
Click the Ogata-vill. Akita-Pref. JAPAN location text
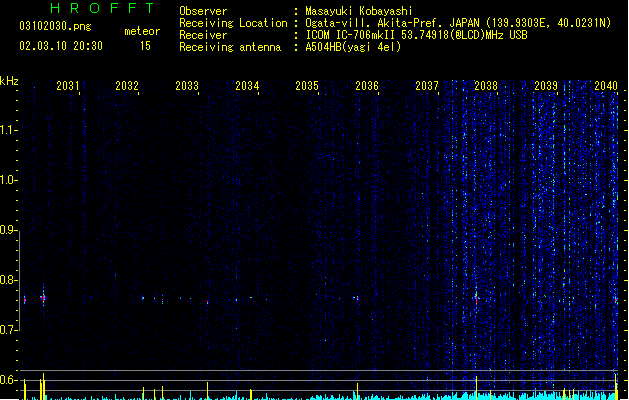(x=458, y=23)
